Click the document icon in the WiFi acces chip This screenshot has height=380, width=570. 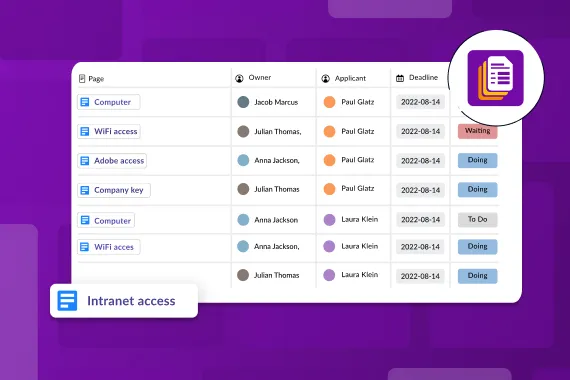coord(84,247)
